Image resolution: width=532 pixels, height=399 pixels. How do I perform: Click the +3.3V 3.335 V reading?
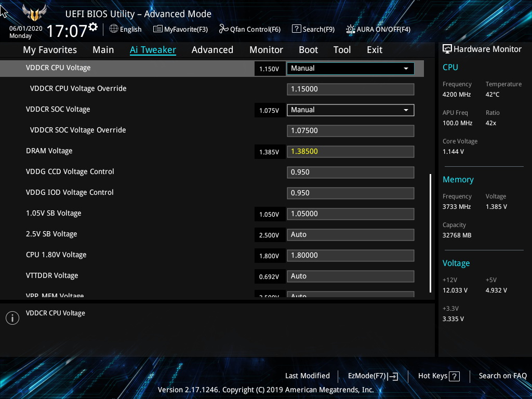(x=453, y=319)
